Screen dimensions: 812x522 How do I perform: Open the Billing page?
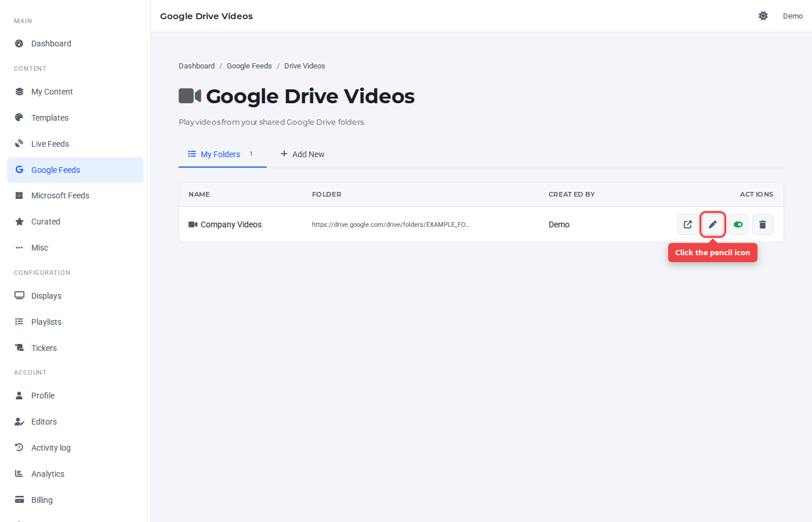click(75, 500)
